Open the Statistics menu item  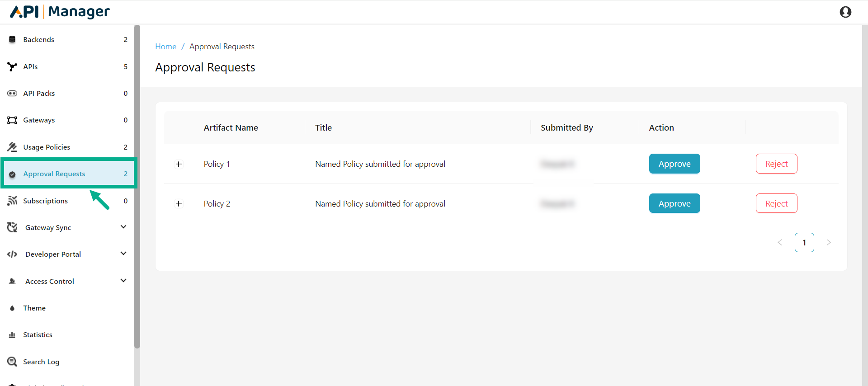click(38, 335)
